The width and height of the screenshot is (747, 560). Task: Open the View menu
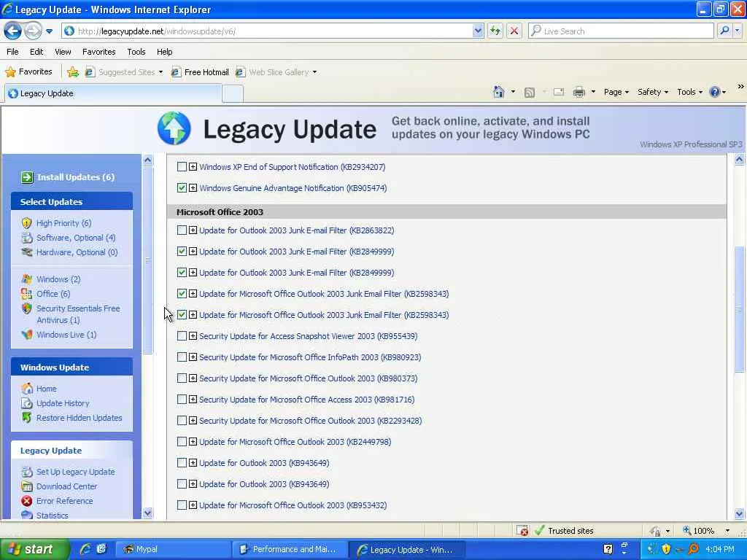coord(63,52)
